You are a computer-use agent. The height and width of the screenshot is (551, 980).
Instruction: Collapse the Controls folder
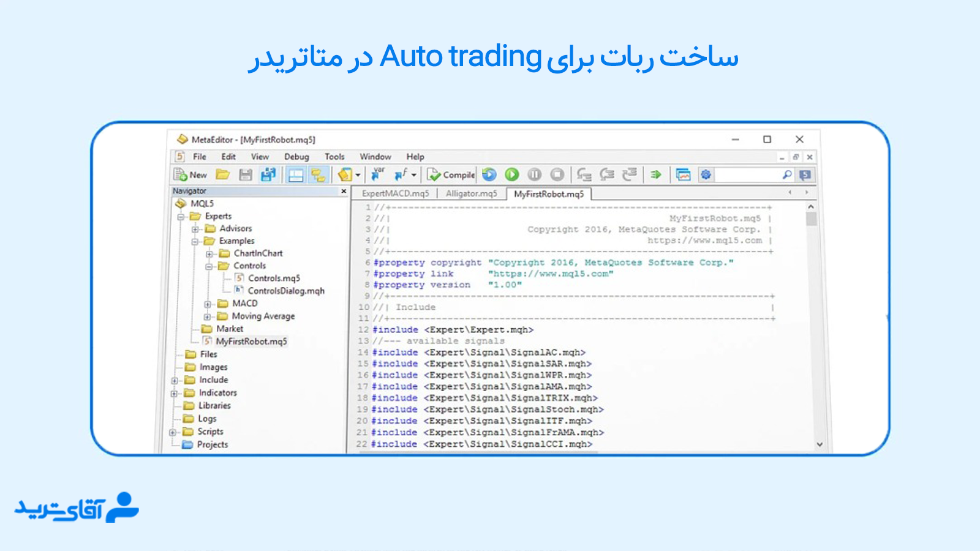tap(209, 266)
